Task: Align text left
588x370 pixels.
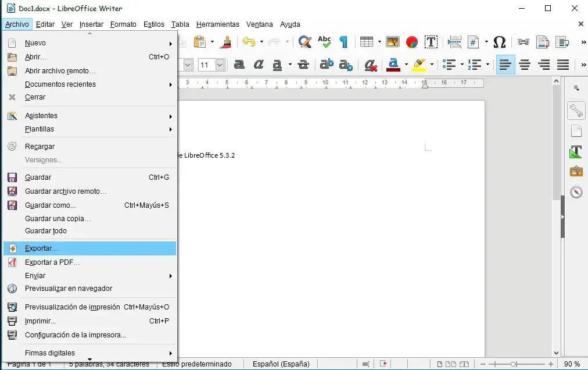Action: point(505,65)
